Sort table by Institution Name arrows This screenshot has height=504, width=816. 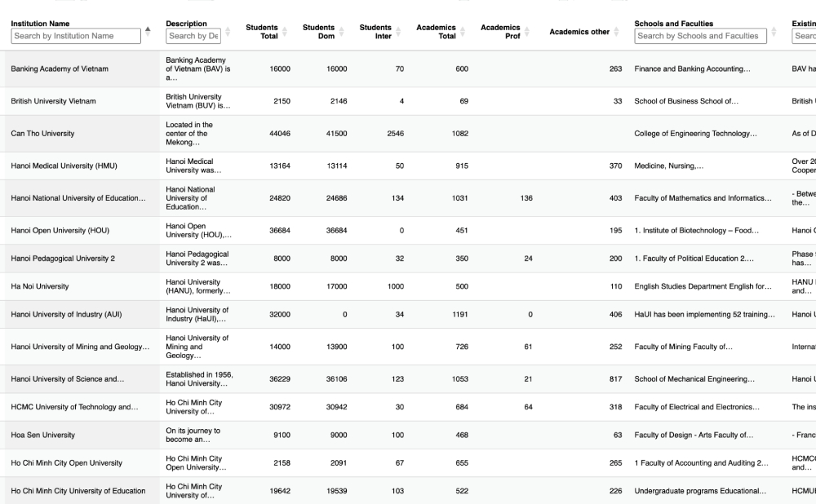(x=148, y=32)
